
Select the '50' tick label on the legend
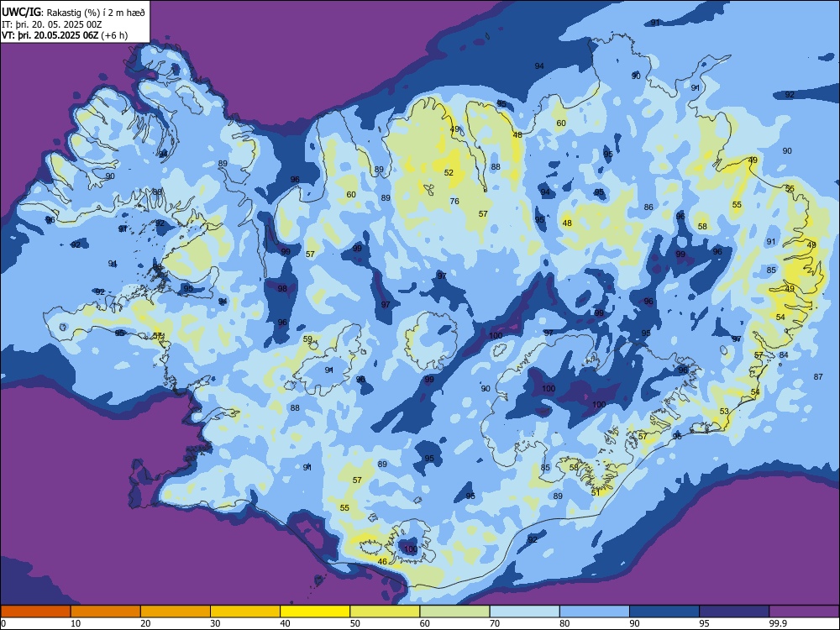click(355, 623)
